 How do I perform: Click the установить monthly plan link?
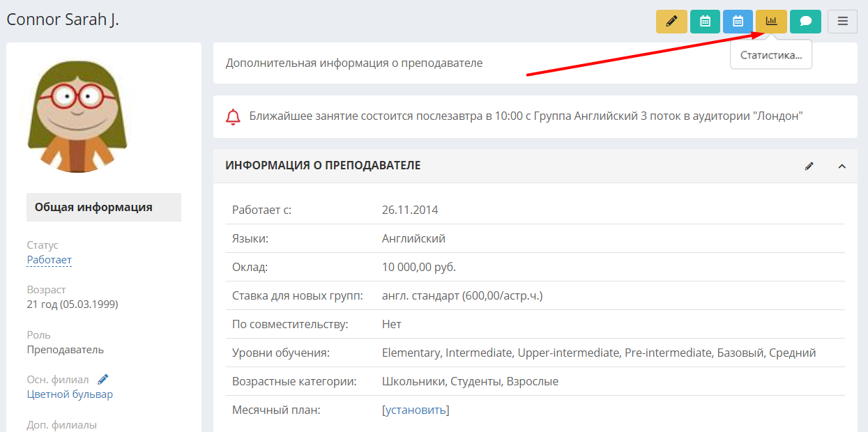pyautogui.click(x=416, y=410)
